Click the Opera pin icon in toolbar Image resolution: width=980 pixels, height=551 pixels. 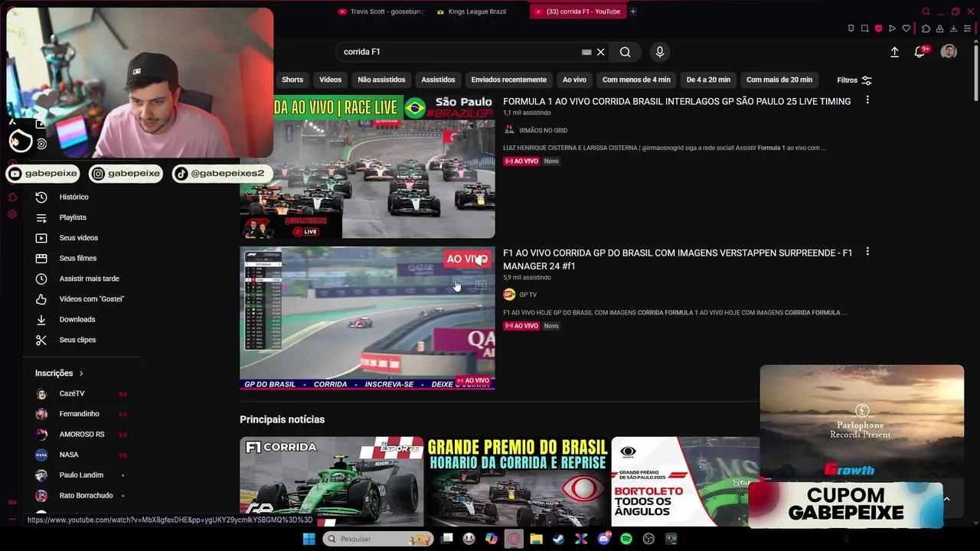coord(851,28)
